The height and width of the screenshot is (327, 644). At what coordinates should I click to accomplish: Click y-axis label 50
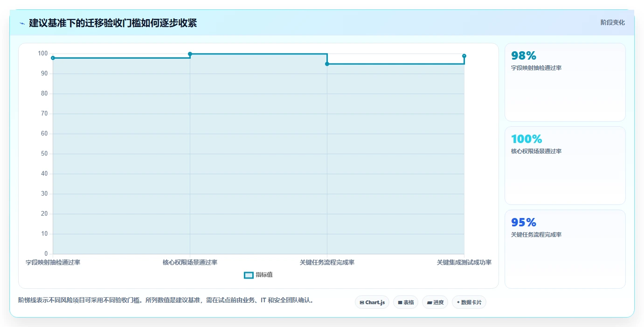coord(44,154)
